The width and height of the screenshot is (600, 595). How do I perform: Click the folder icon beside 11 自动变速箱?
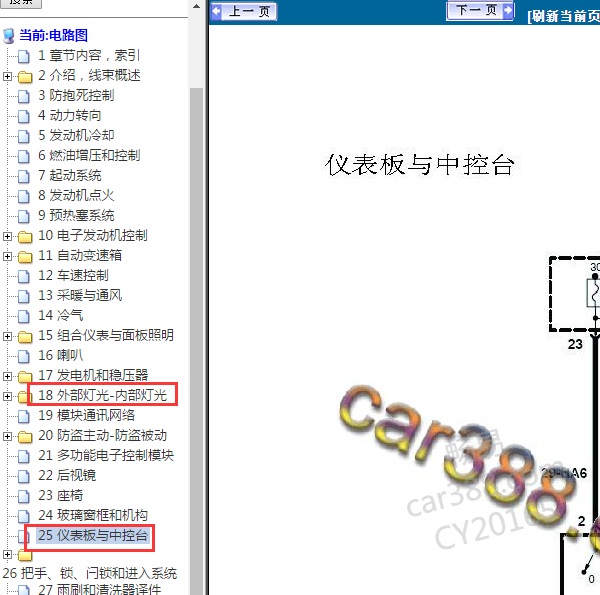coord(25,256)
